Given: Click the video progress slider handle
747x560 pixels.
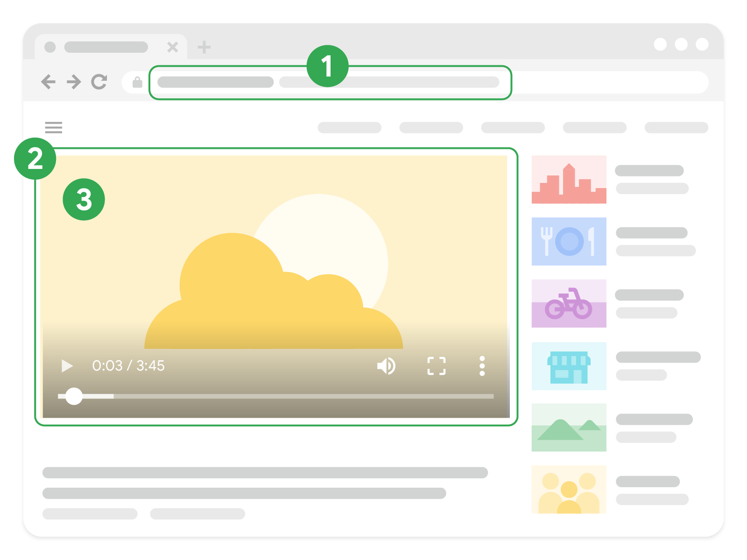Looking at the screenshot, I should 74,396.
